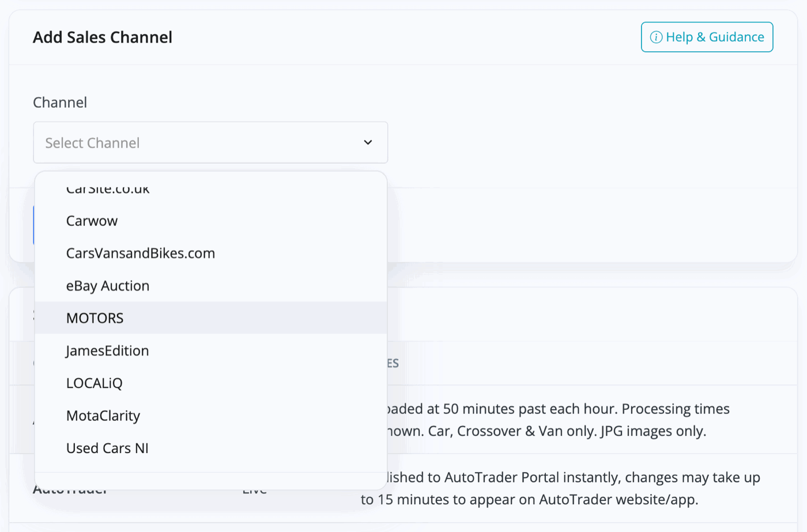Click the Add Sales Channel heading
807x532 pixels.
tap(103, 37)
